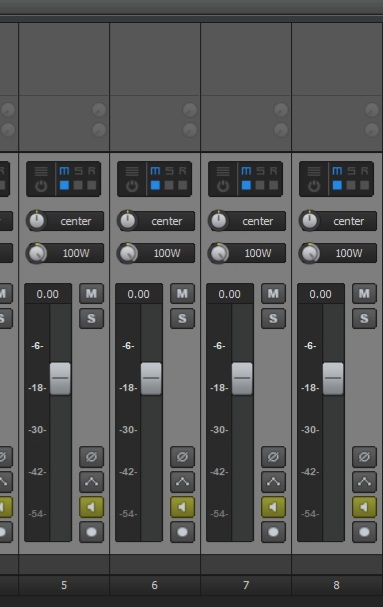Click the 0.00 volume readout on track 7
383x607 pixels.
230,294
